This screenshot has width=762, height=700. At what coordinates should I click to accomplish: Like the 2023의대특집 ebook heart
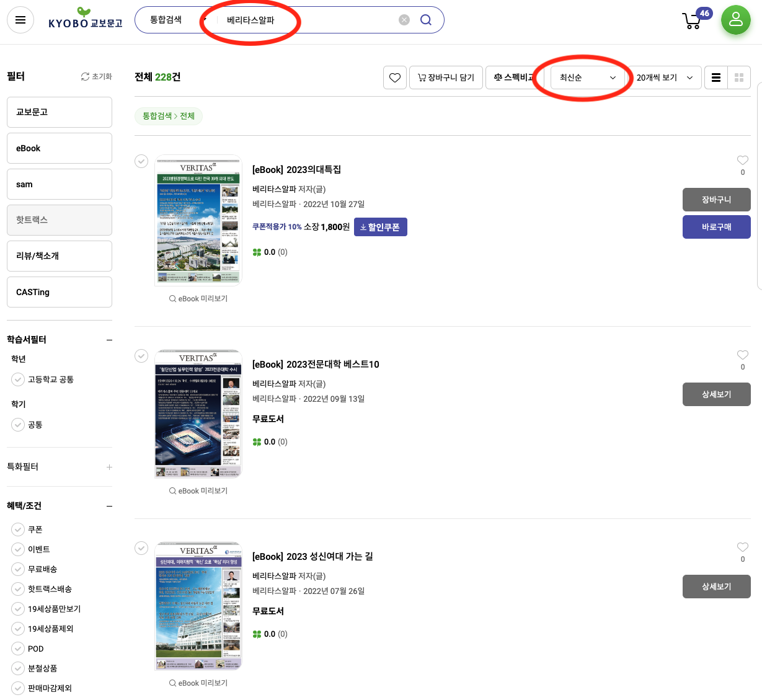click(x=743, y=160)
